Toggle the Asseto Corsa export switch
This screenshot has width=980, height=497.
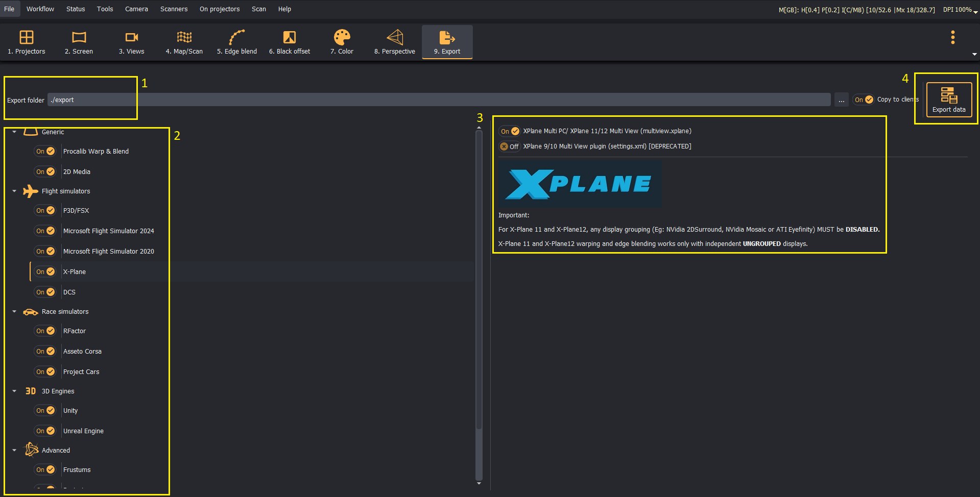45,352
